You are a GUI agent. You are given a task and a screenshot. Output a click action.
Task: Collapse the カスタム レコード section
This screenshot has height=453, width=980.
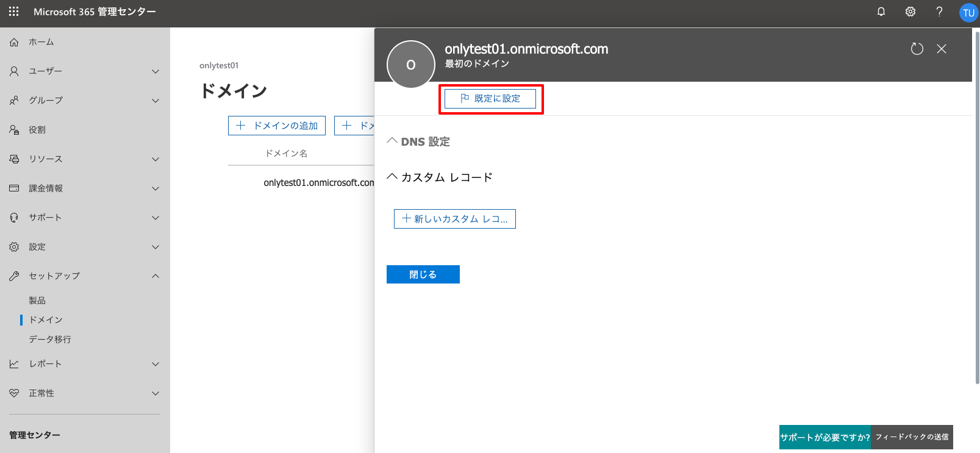click(392, 177)
